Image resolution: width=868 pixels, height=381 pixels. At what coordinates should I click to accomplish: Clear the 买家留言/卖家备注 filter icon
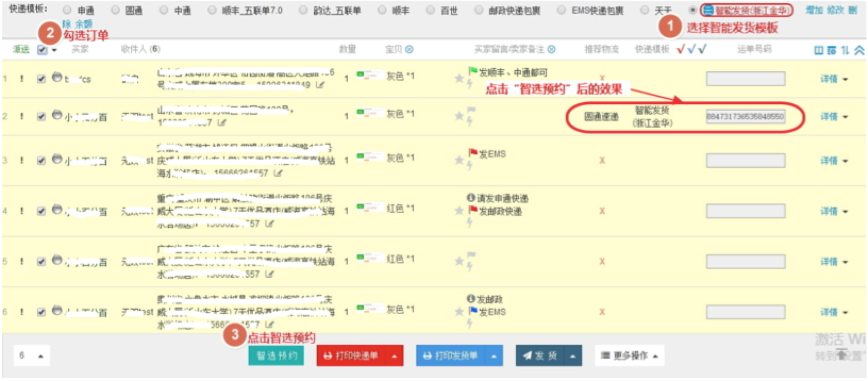click(x=552, y=49)
